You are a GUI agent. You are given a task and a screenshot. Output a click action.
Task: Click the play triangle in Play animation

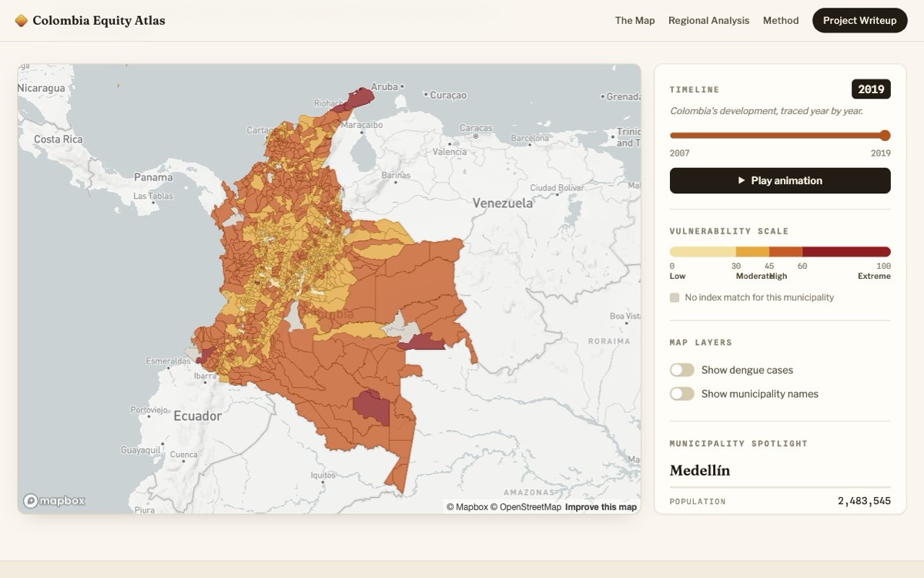tap(742, 180)
